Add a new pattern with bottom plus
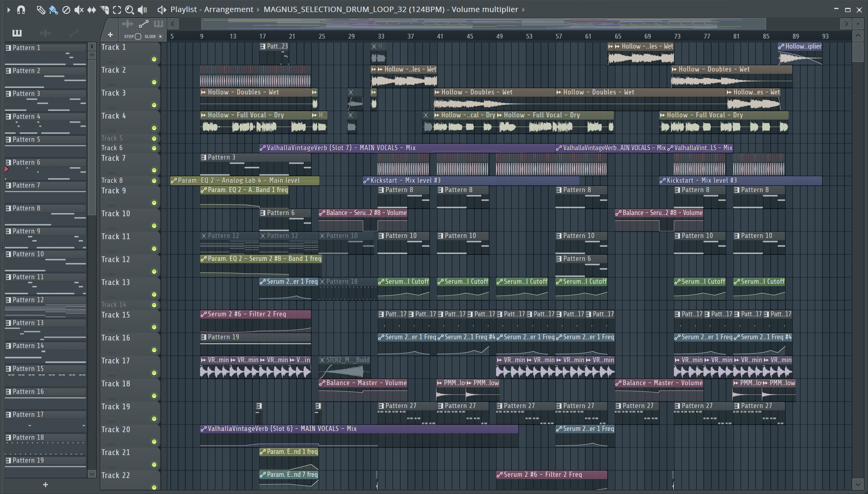 point(46,485)
